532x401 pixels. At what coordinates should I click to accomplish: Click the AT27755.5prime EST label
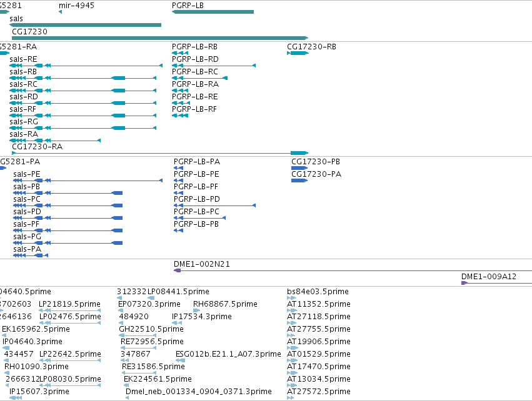(x=319, y=329)
